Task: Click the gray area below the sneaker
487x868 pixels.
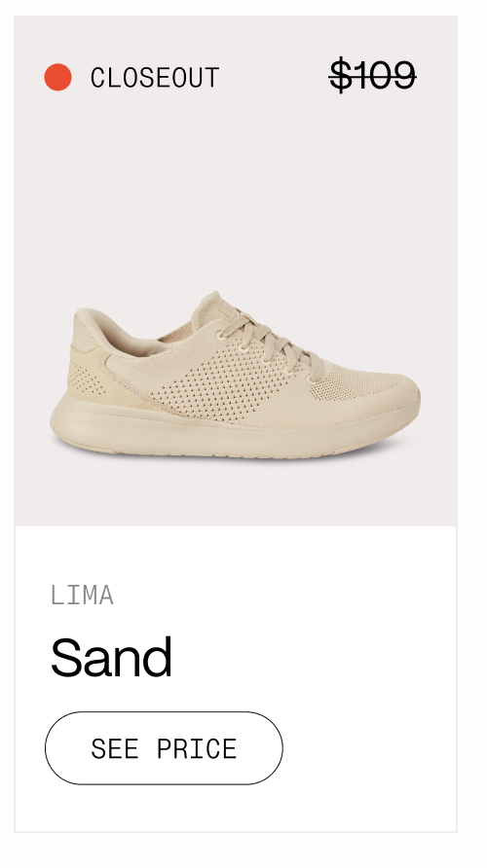Action: 236,492
